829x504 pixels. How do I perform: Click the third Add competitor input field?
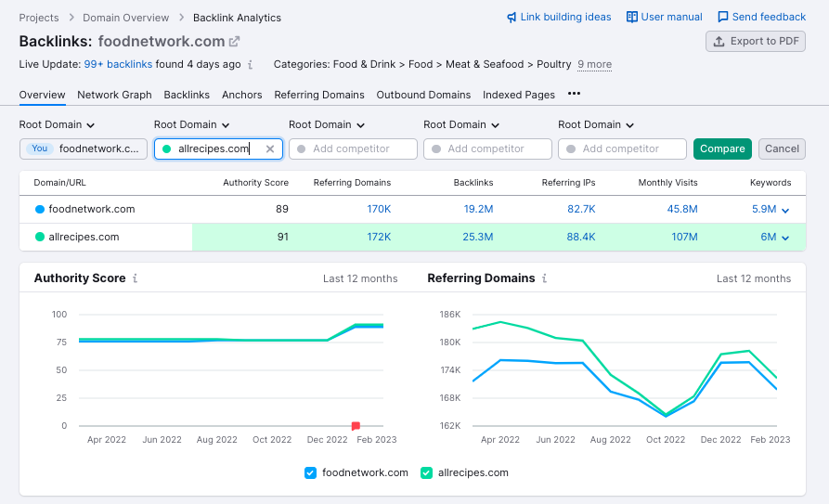pyautogui.click(x=622, y=149)
